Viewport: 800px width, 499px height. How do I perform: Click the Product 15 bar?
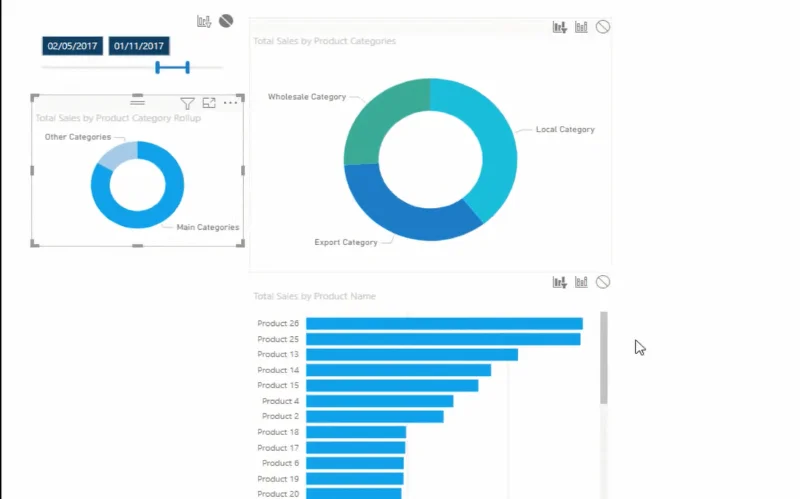tap(392, 386)
